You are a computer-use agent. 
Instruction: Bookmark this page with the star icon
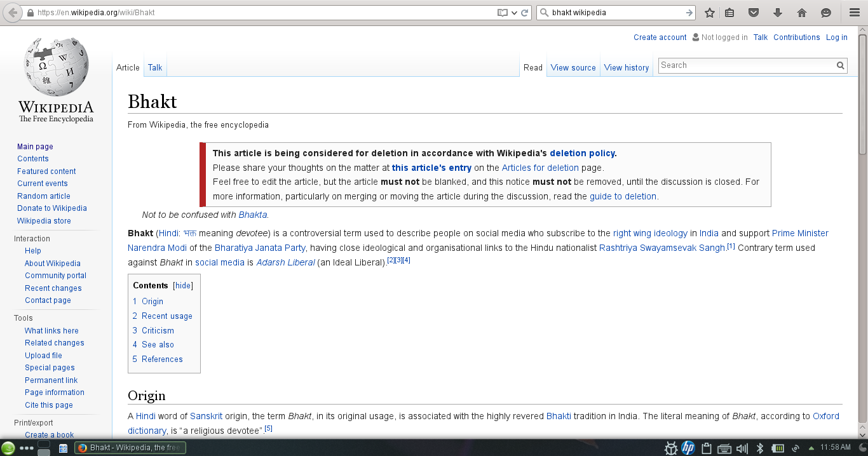click(x=710, y=13)
